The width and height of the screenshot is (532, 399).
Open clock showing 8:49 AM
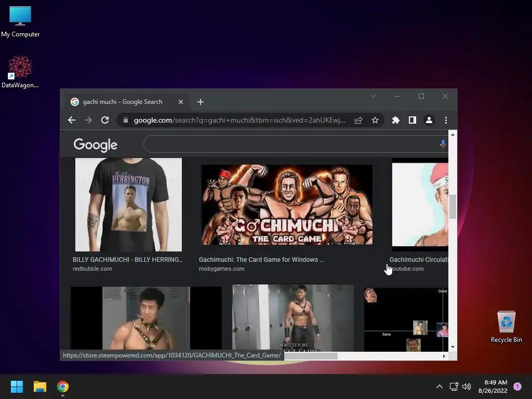tap(493, 387)
